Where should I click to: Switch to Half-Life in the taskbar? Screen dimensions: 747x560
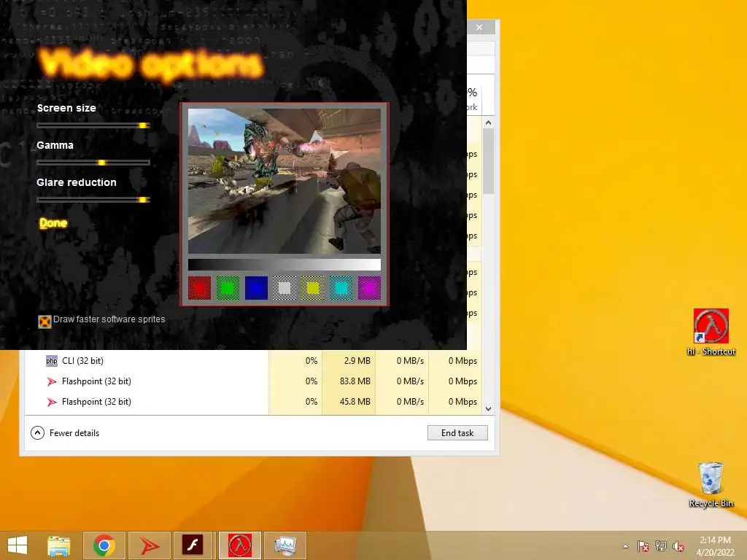coord(239,545)
